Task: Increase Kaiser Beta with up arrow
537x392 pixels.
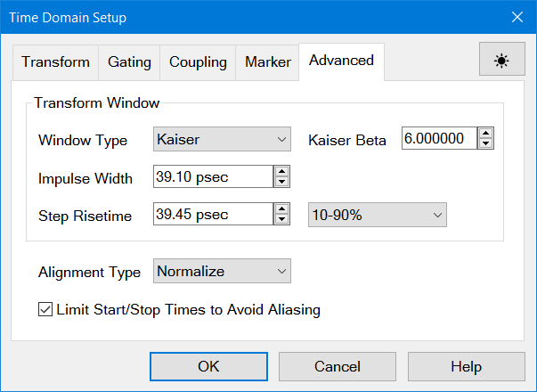Action: point(485,135)
